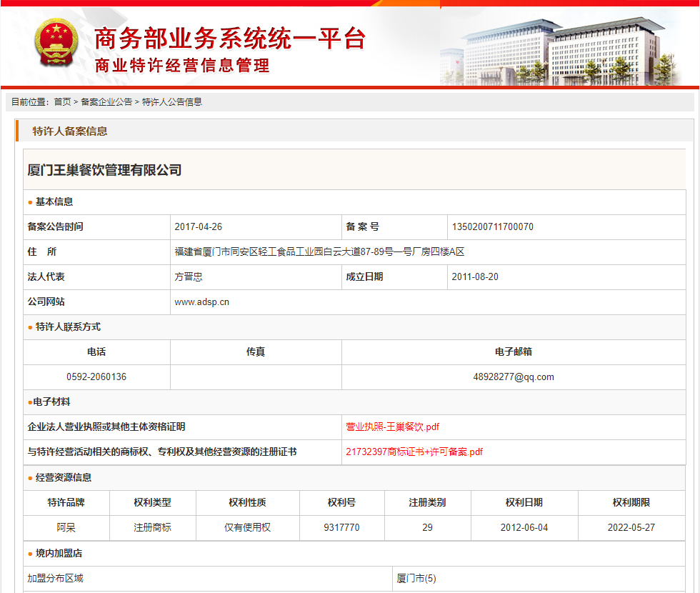Viewport: 700px width, 593px height.
Task: Click the 特许品牌 column header
Action: click(x=66, y=503)
